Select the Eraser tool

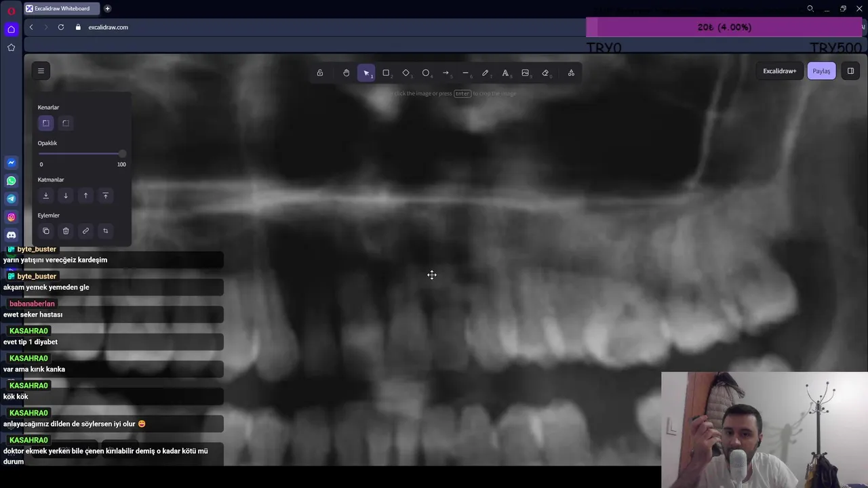pos(545,73)
